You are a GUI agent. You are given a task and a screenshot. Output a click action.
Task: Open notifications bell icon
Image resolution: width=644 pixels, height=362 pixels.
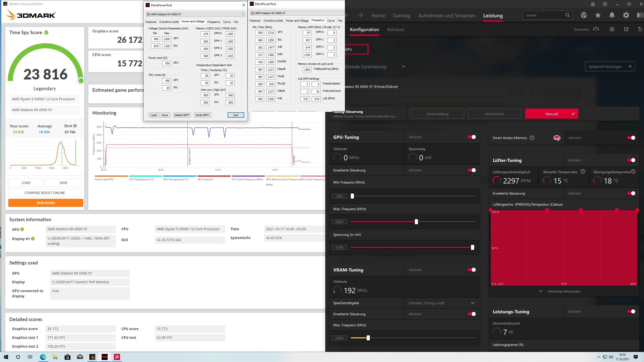[612, 15]
